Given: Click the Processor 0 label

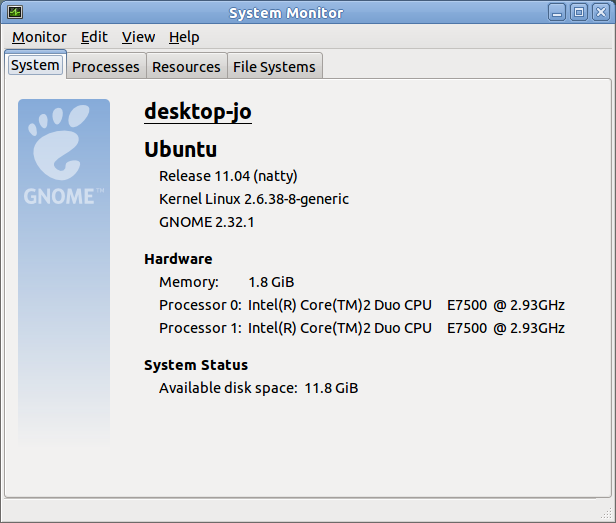Looking at the screenshot, I should click(x=200, y=305).
